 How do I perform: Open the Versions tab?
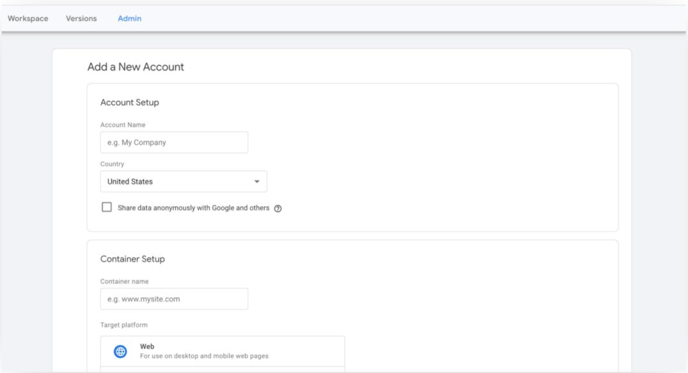(81, 18)
